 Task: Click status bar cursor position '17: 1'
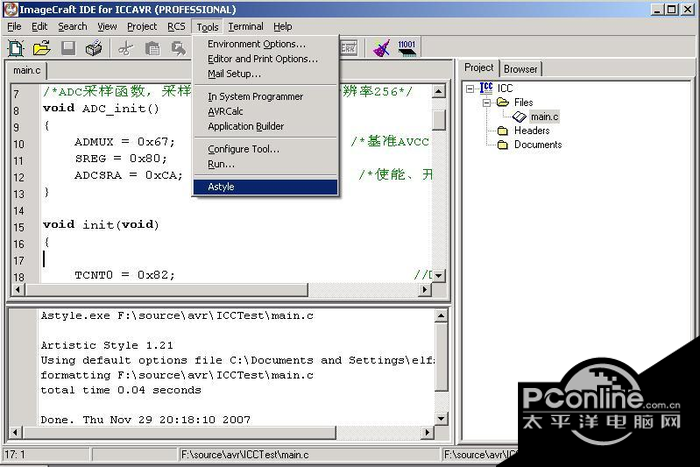coord(15,454)
